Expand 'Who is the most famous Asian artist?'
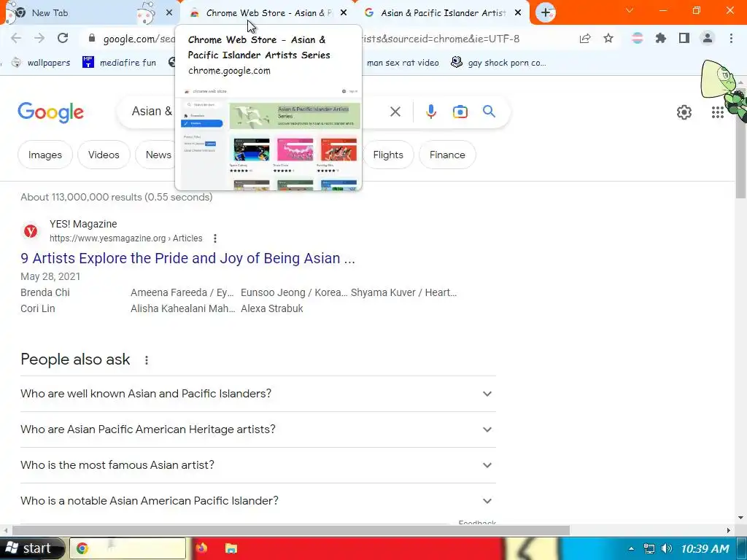Viewport: 747px width, 560px height. click(x=258, y=465)
